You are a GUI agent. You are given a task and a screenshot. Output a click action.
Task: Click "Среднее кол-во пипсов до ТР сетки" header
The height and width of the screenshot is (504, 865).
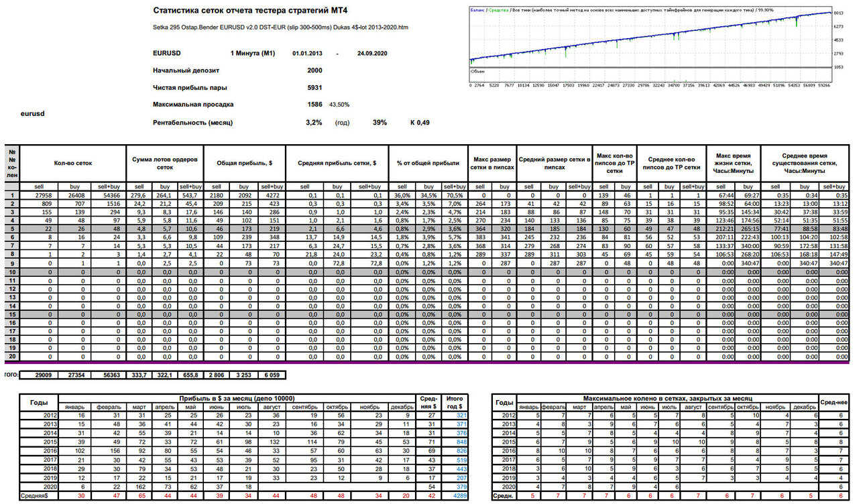pos(671,163)
